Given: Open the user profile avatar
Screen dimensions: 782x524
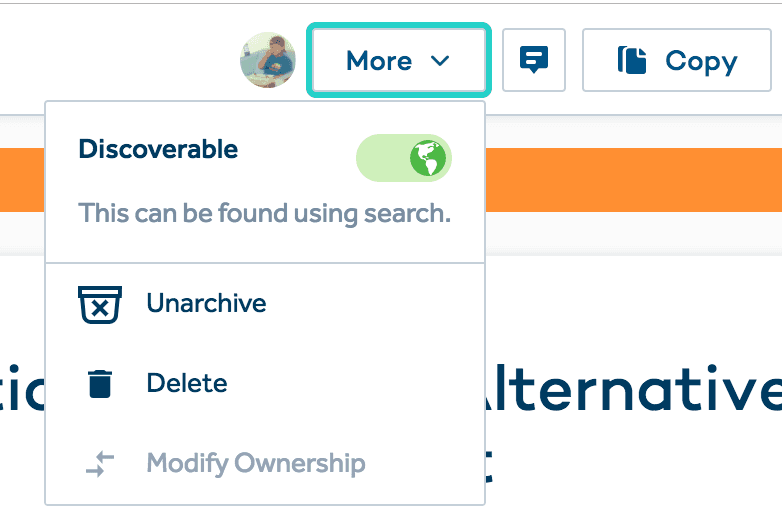Looking at the screenshot, I should 268,60.
